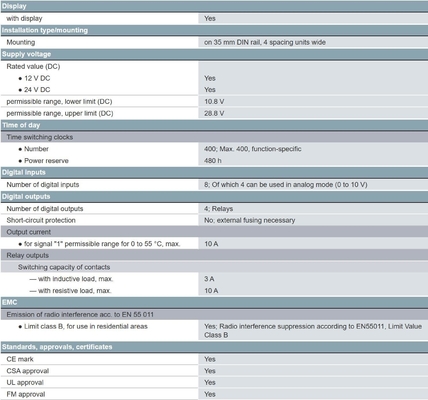This screenshot has width=428, height=400.
Task: Select "permissible range, lower limit (DC)" label
Action: coord(59,102)
